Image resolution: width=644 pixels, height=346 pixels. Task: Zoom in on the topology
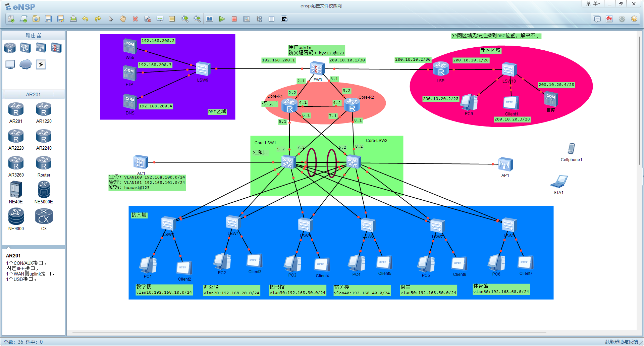point(185,19)
